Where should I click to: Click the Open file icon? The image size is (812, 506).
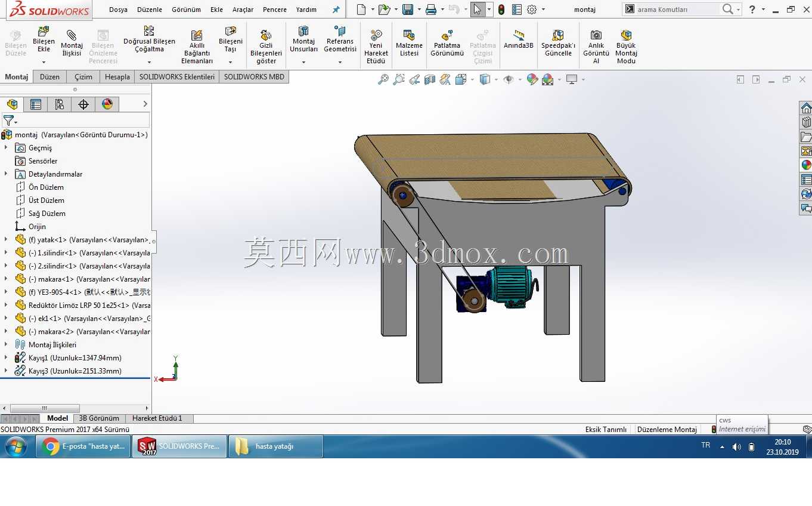tap(384, 10)
